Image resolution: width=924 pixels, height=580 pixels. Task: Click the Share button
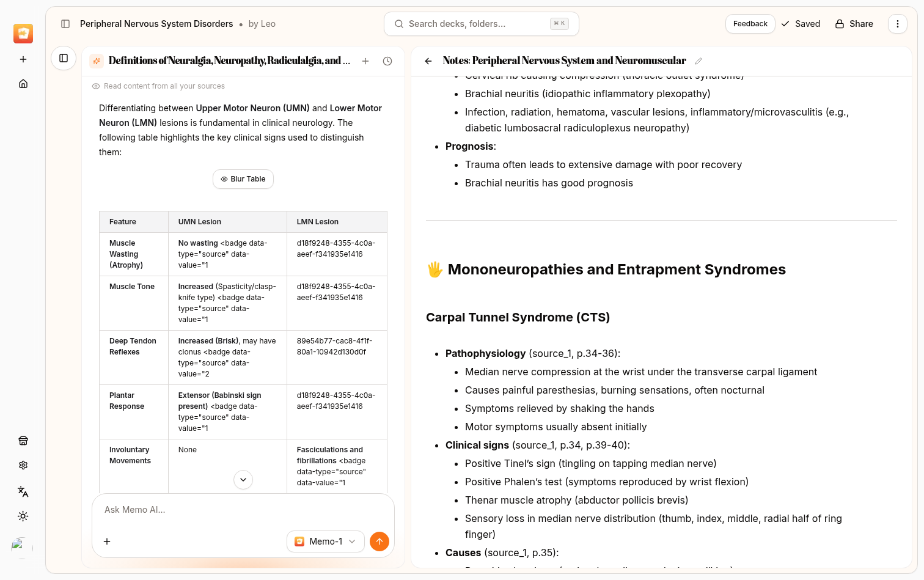[854, 24]
